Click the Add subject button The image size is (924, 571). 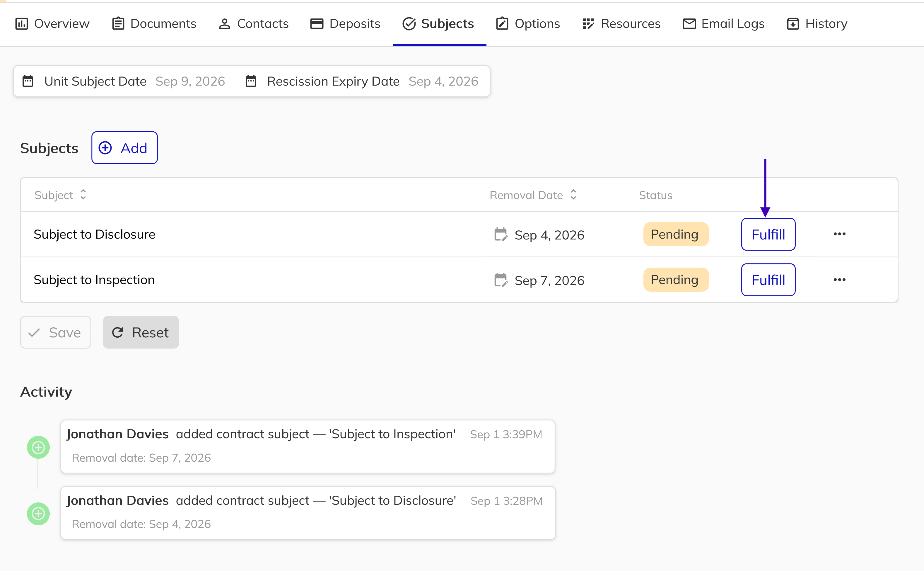click(x=124, y=148)
